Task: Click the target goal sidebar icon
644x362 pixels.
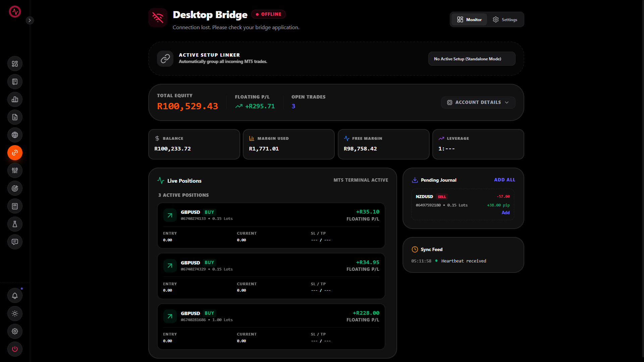Action: coord(15,188)
